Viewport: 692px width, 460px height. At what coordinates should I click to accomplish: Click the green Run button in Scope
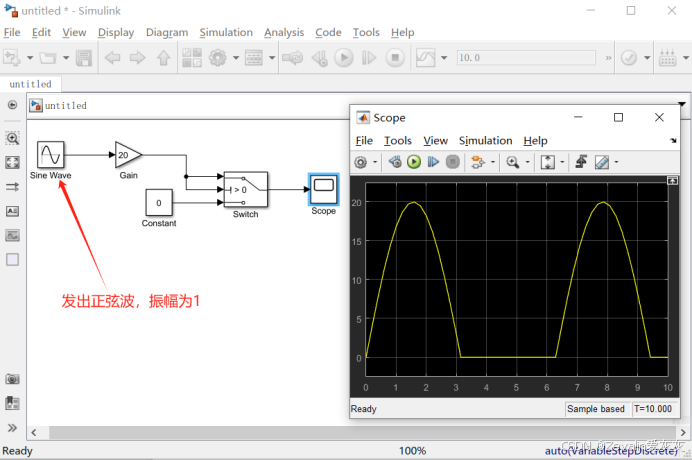pos(414,162)
